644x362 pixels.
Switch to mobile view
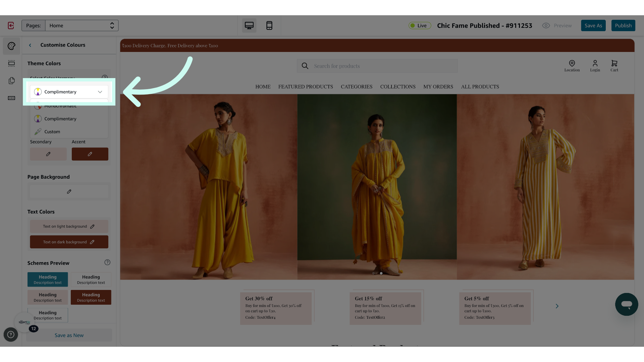pyautogui.click(x=269, y=25)
